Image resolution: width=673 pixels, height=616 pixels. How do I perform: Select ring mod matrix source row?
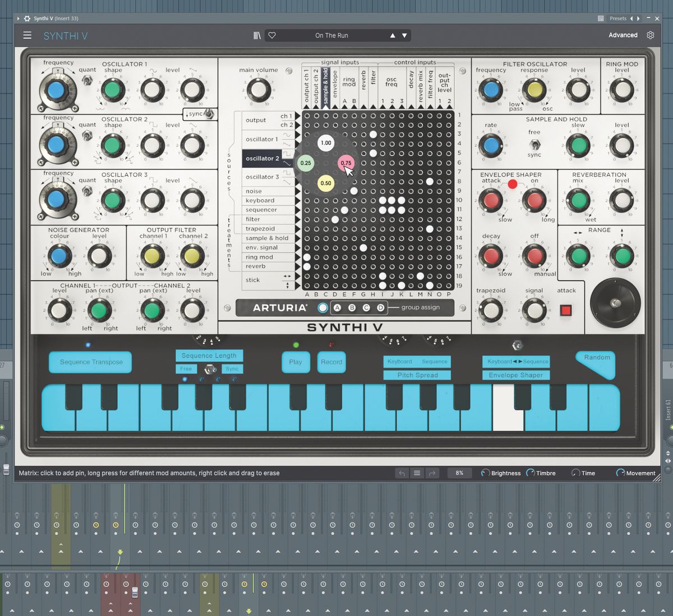click(x=269, y=257)
